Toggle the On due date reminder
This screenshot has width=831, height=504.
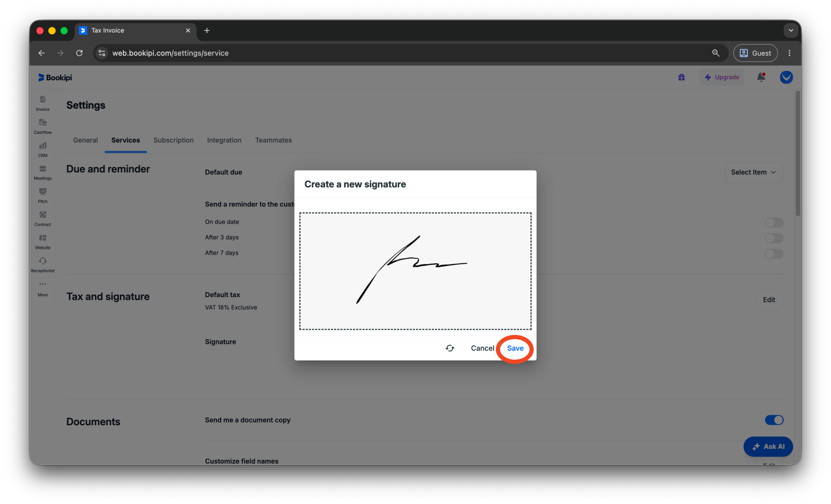[774, 223]
